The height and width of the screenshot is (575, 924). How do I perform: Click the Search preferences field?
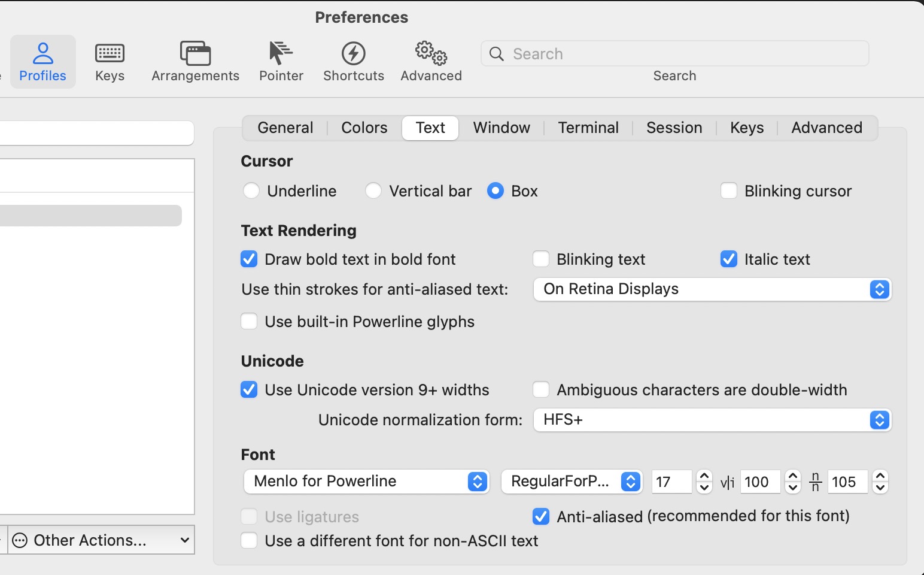[x=675, y=54]
